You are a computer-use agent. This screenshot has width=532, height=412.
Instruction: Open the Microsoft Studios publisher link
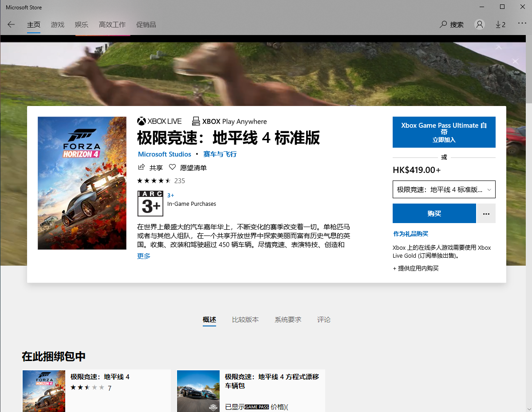coord(165,154)
